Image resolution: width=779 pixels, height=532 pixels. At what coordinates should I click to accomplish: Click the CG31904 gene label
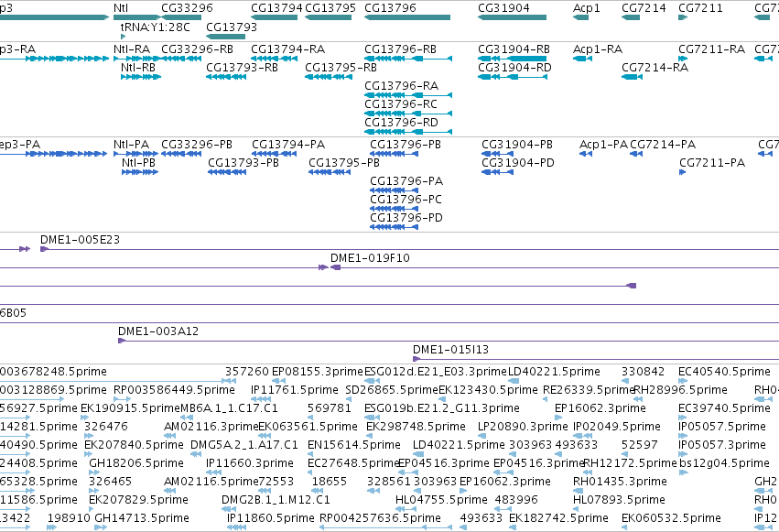(503, 8)
